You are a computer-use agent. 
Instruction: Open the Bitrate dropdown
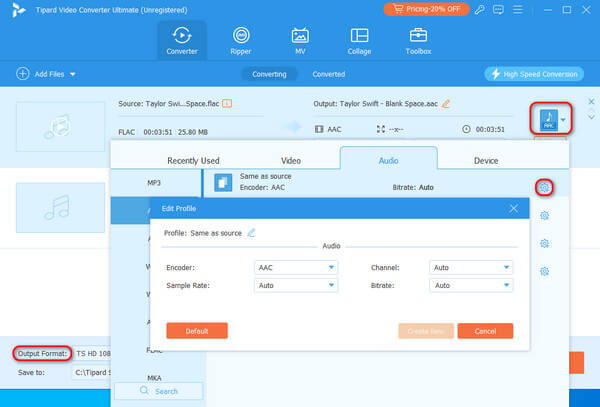tap(471, 285)
